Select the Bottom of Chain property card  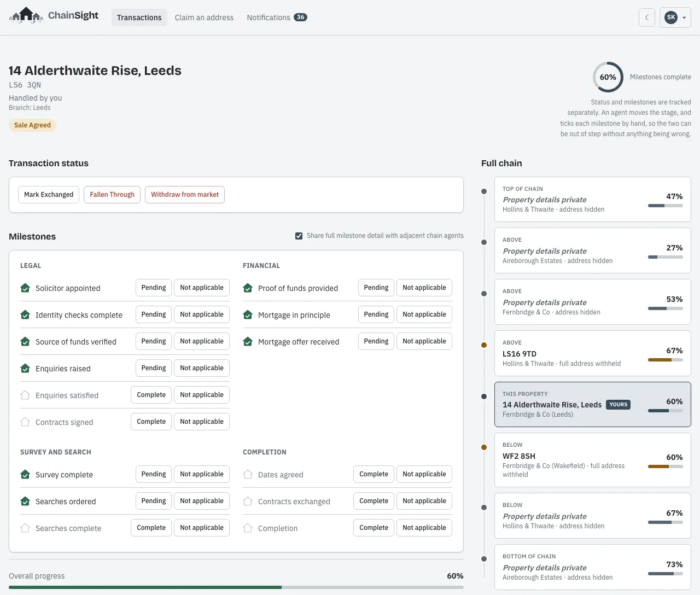(x=593, y=567)
